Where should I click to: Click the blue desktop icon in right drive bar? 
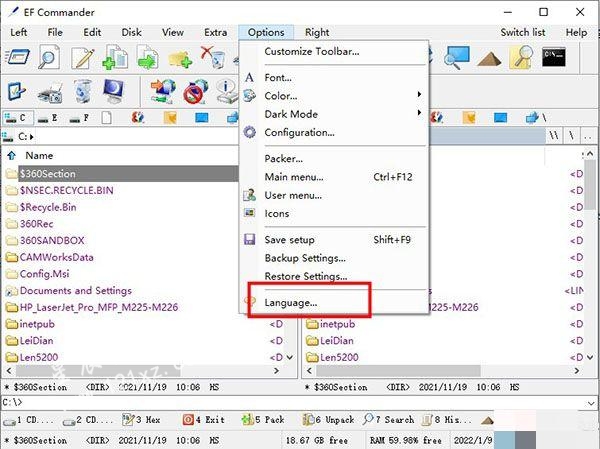(500, 118)
